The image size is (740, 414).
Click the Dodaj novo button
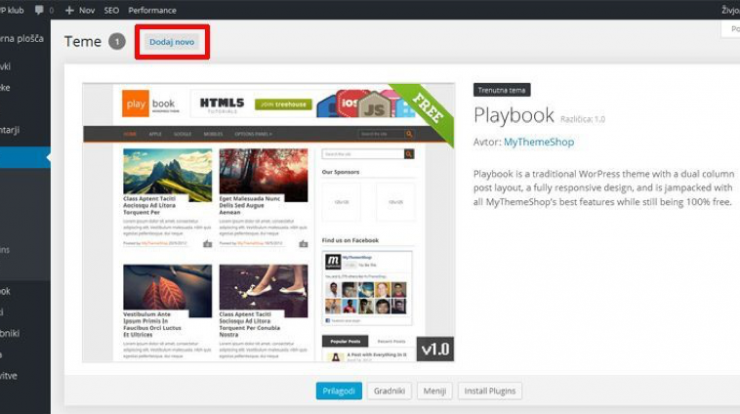[172, 42]
